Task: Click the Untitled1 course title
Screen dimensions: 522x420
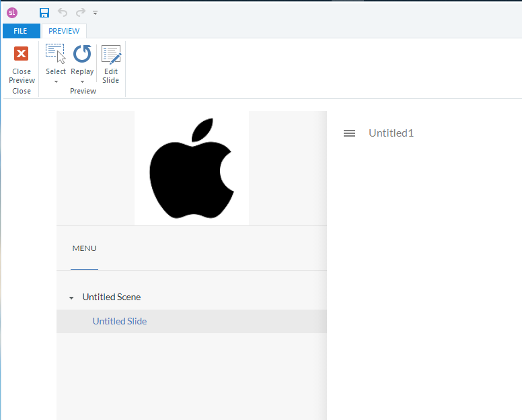Action: pyautogui.click(x=391, y=133)
